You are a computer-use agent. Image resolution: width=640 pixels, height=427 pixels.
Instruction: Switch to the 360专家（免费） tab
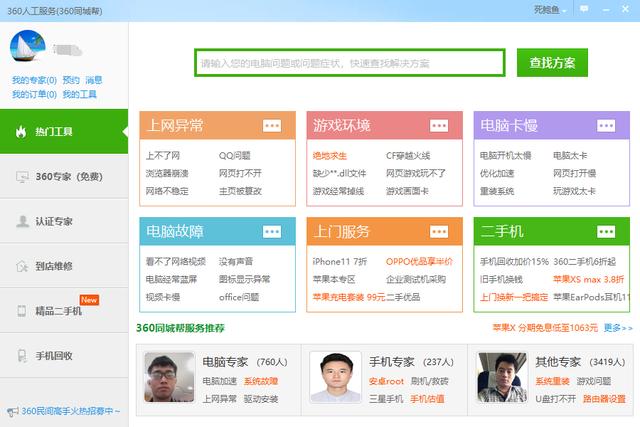68,177
